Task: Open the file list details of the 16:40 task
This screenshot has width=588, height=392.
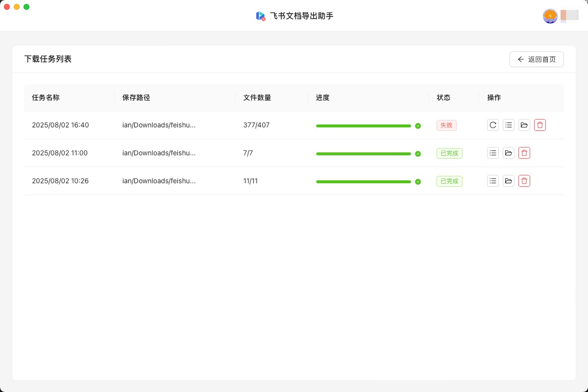Action: [x=509, y=125]
